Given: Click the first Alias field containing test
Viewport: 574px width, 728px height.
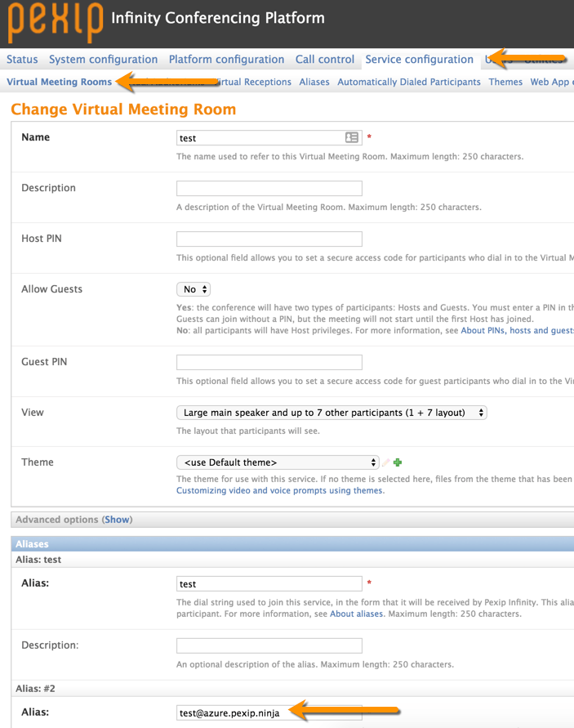Looking at the screenshot, I should 269,583.
